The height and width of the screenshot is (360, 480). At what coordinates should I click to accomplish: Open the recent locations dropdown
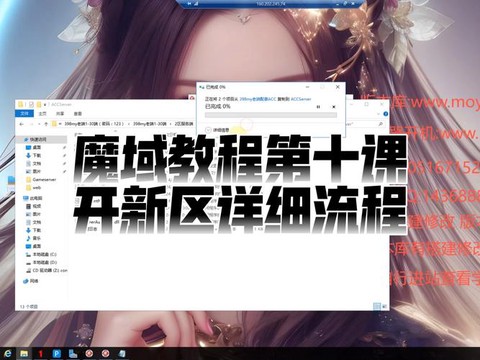39,124
